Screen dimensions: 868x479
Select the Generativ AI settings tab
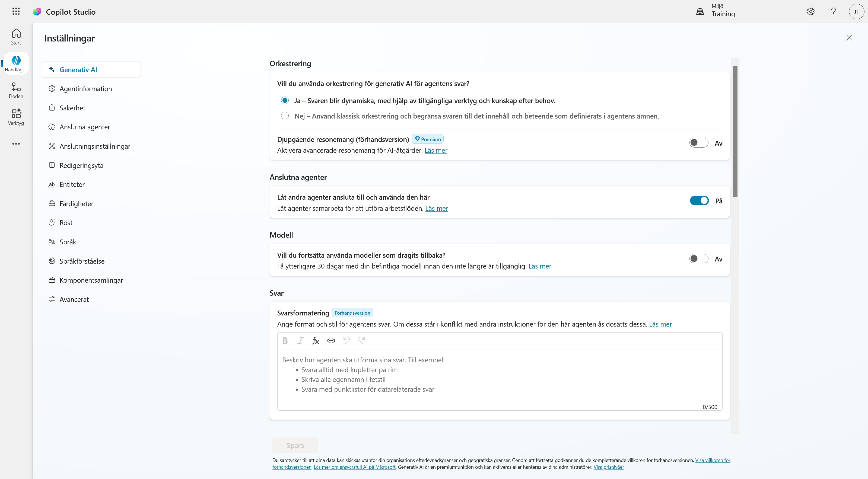pyautogui.click(x=91, y=69)
